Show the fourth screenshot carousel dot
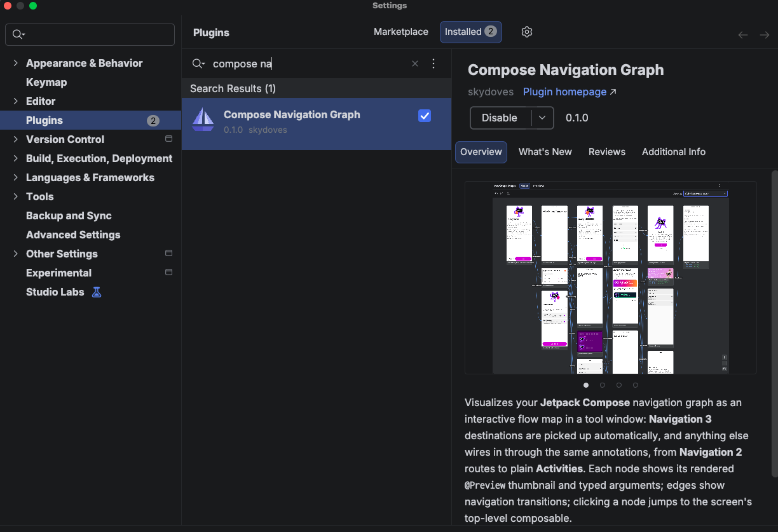Screen dimensions: 778x532 [636, 385]
